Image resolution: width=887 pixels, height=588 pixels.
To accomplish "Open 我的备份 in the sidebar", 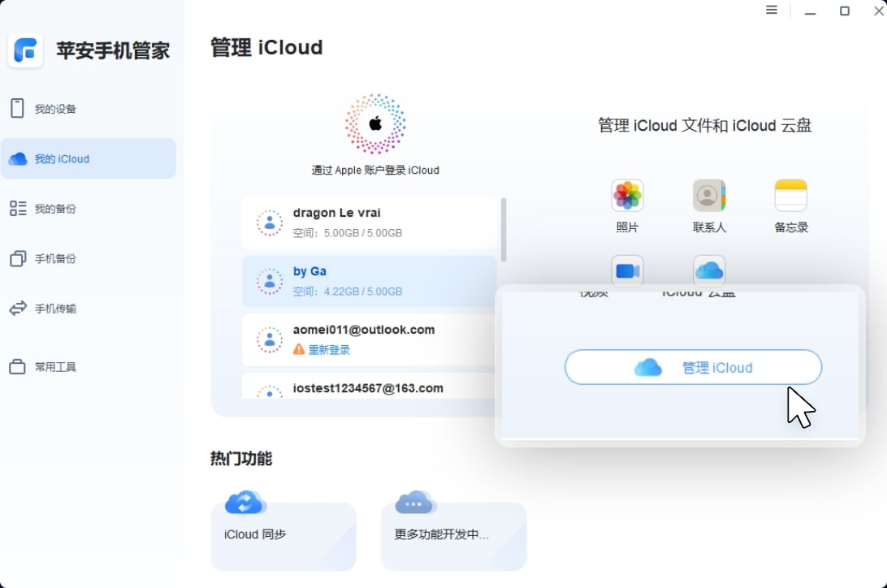I will (x=55, y=209).
